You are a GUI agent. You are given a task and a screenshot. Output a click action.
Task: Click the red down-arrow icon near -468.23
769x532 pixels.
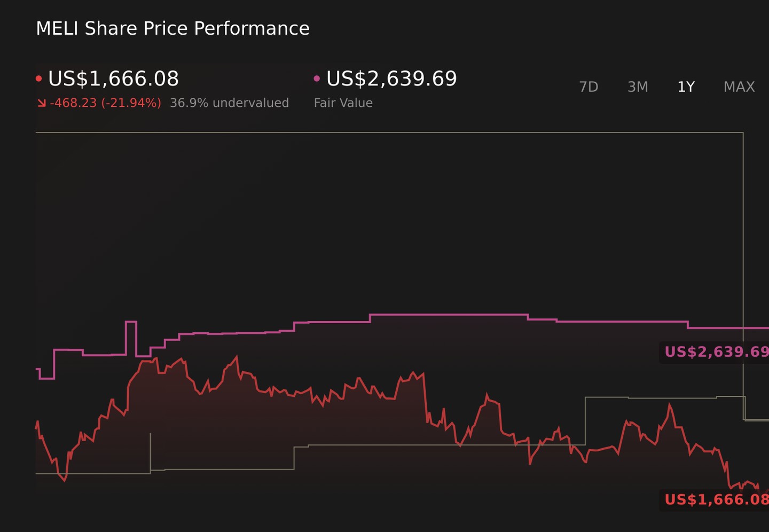(x=42, y=103)
